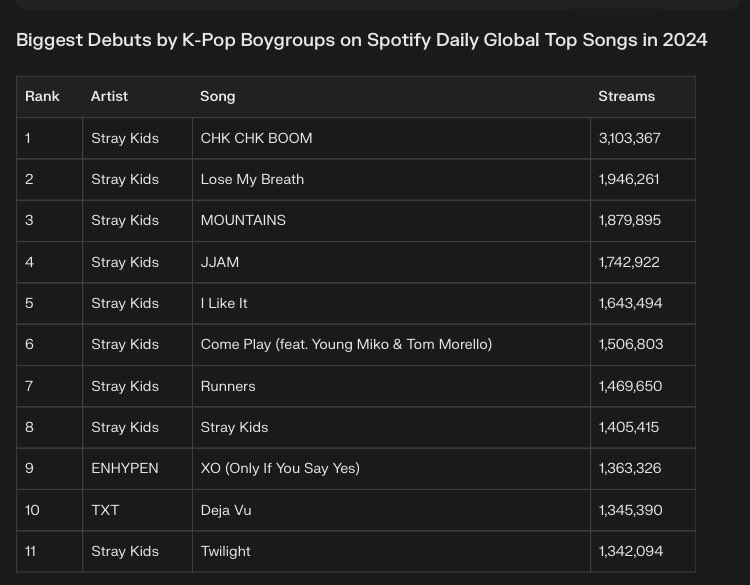The image size is (750, 585).
Task: Click the MOUNTAINS song title
Action: pyautogui.click(x=243, y=221)
